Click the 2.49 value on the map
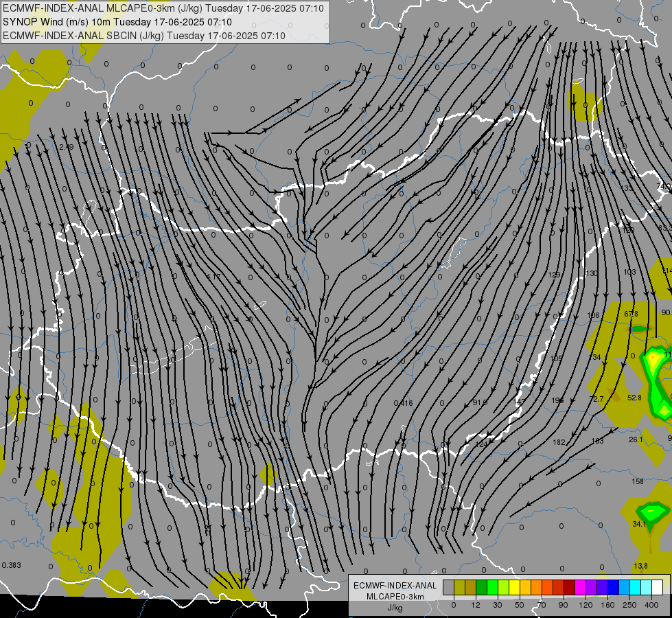The width and height of the screenshot is (672, 618). (x=67, y=147)
